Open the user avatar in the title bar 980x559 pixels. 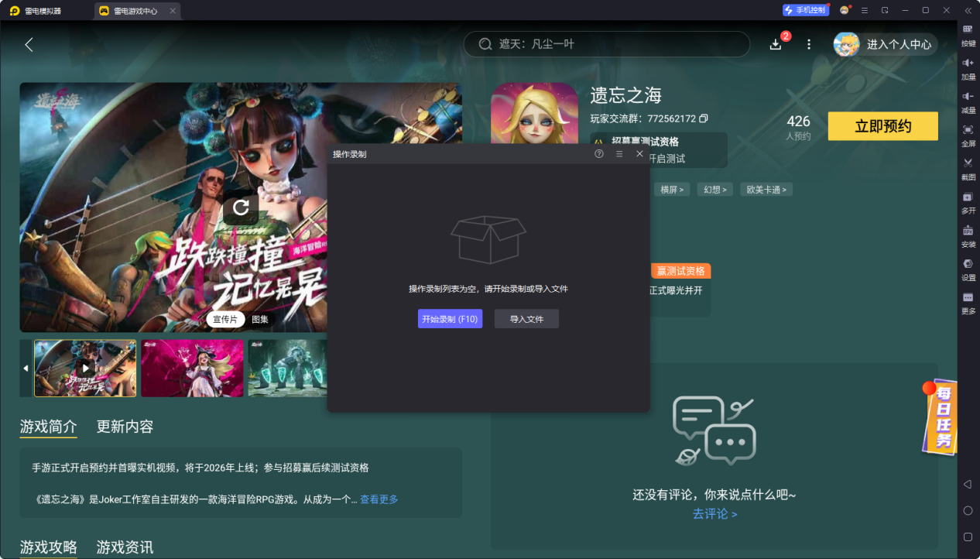click(x=845, y=10)
